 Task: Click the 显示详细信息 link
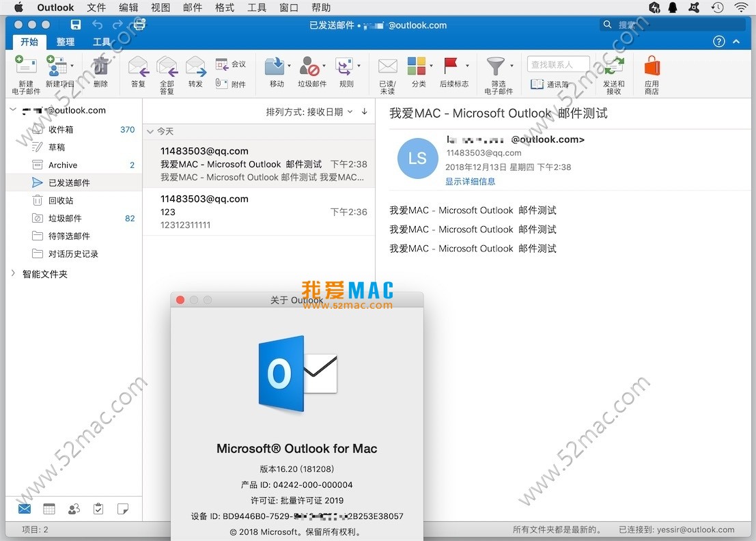click(470, 181)
